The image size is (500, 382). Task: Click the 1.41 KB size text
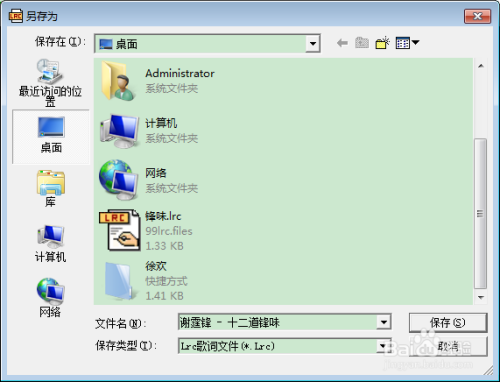click(164, 296)
